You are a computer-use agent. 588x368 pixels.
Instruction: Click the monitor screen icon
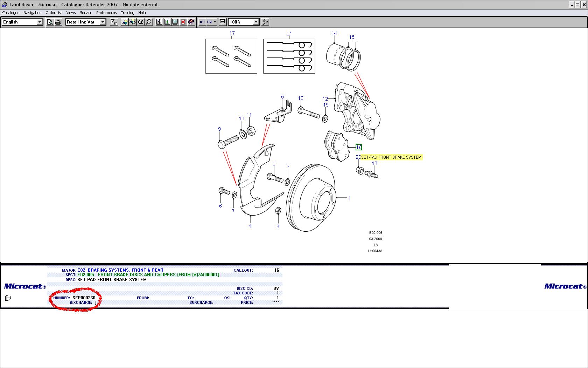coord(175,22)
